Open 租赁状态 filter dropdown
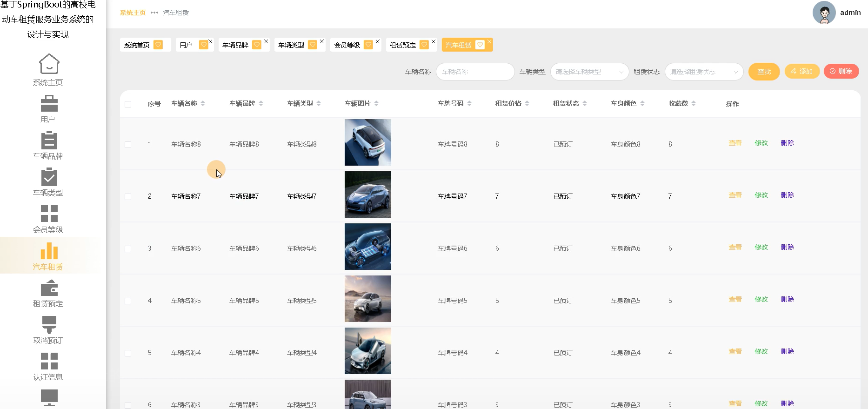This screenshot has height=409, width=868. tap(704, 72)
